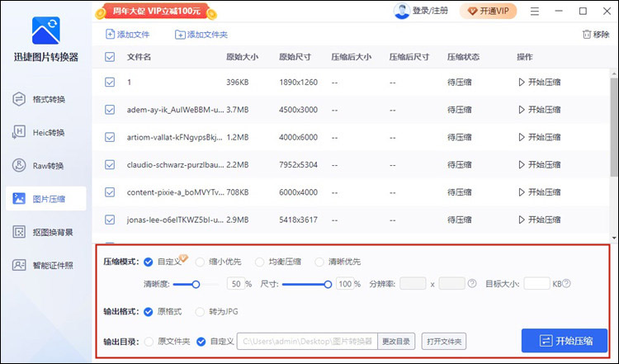Click the user avatar icon
The width and height of the screenshot is (619, 364).
(x=401, y=11)
